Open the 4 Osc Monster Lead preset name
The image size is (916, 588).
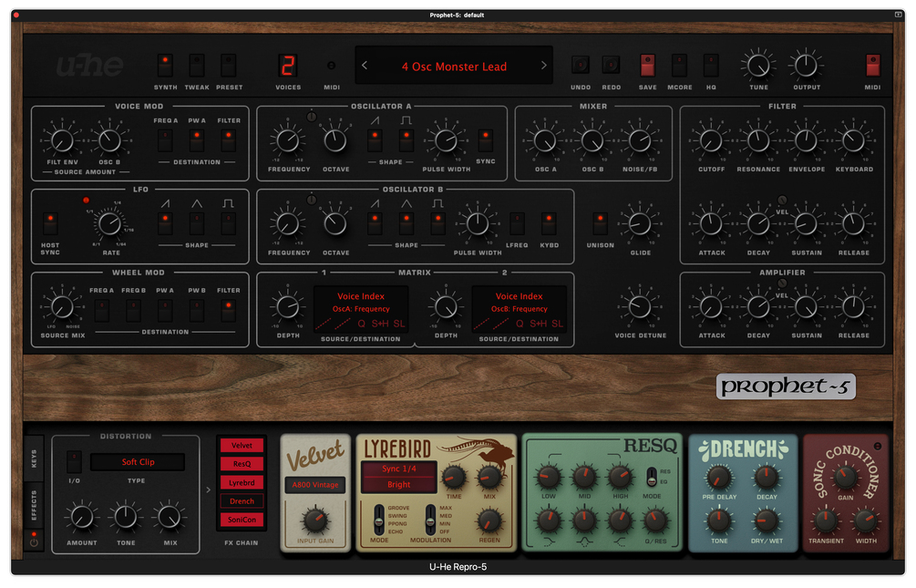(454, 67)
